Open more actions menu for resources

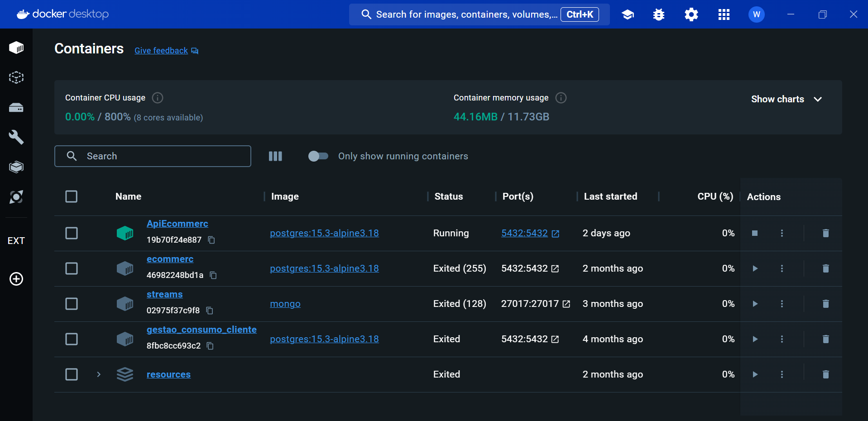point(782,374)
